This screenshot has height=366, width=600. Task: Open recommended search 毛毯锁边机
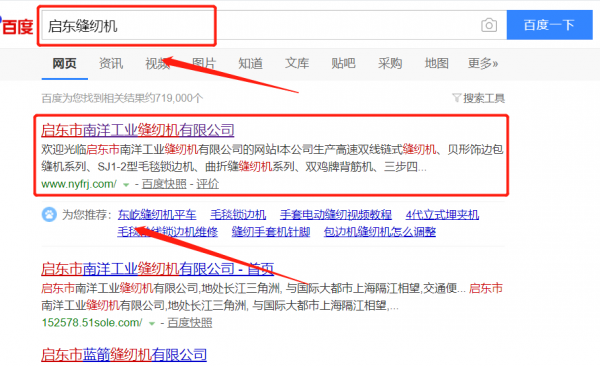[238, 214]
